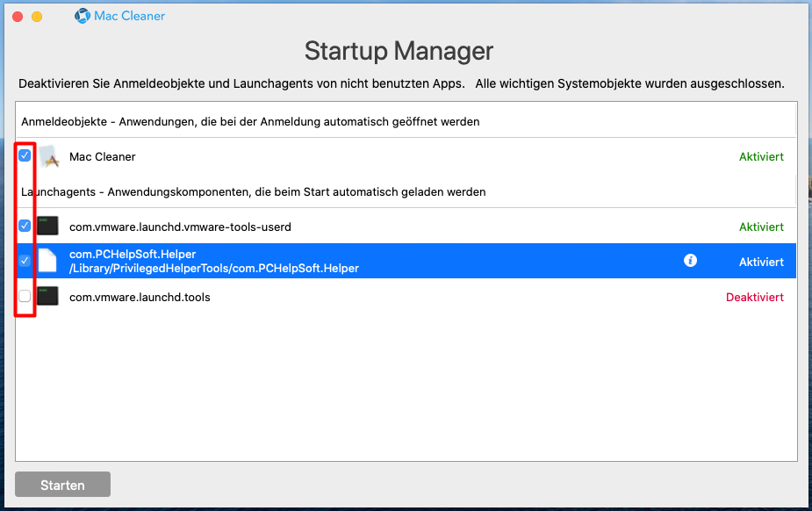Click the Startup Manager heading
Screen dimensions: 812x511
tap(399, 51)
